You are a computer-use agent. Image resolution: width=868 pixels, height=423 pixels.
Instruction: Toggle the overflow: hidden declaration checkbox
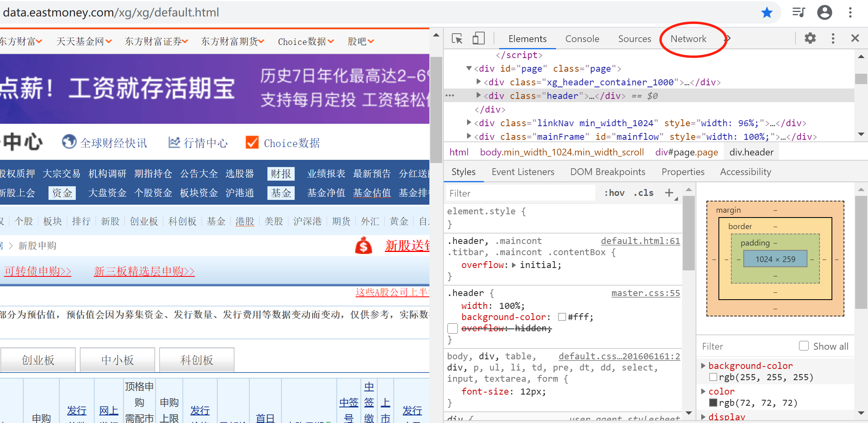(x=453, y=328)
